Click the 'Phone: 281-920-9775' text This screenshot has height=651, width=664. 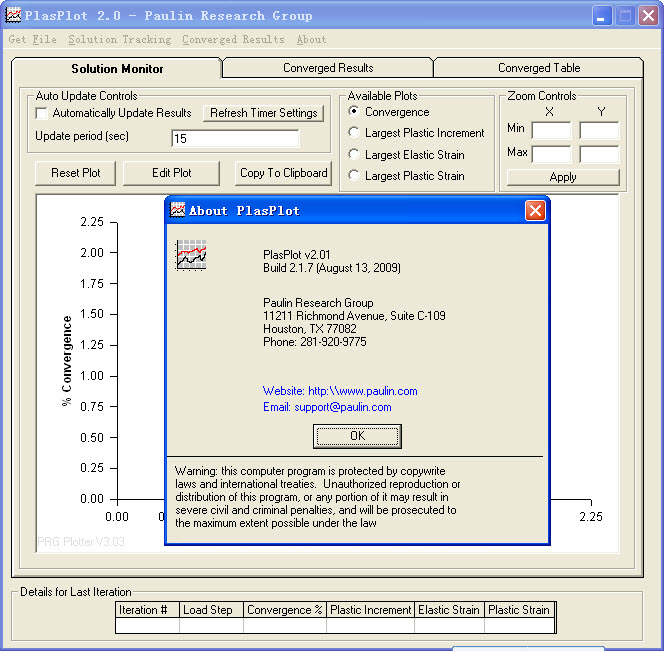[315, 342]
